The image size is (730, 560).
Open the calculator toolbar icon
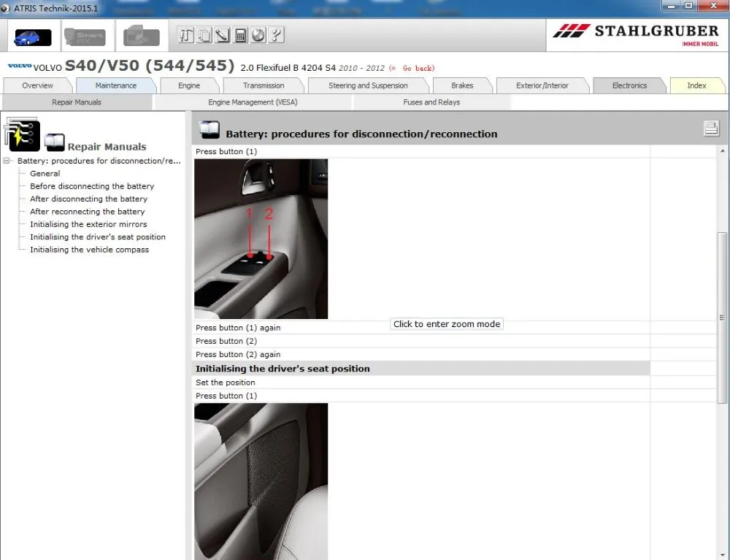[x=240, y=35]
